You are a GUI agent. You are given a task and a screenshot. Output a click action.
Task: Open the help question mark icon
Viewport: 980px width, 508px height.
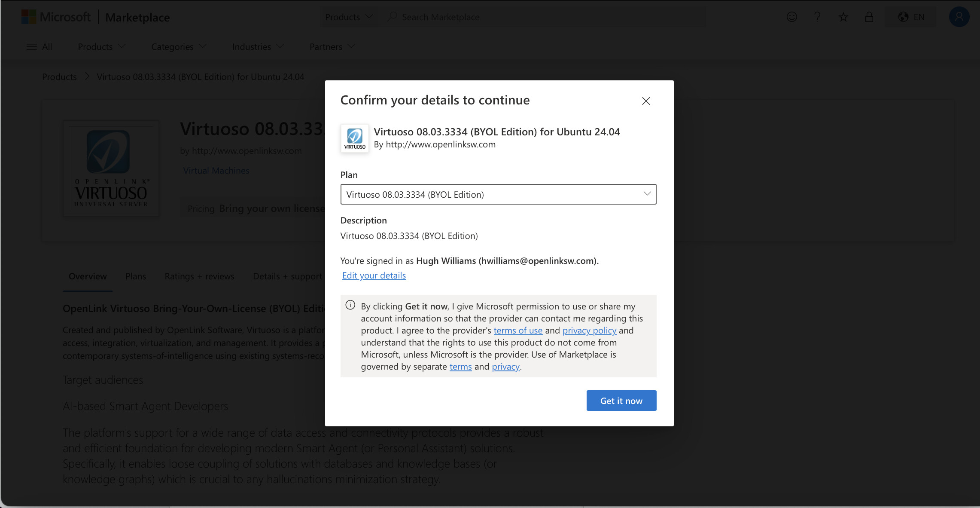(817, 17)
